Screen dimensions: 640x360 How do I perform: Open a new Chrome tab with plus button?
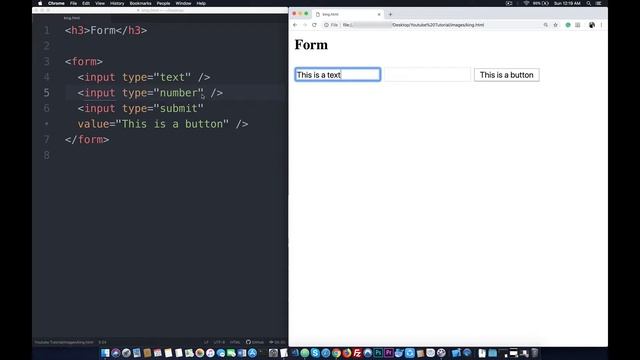click(390, 14)
